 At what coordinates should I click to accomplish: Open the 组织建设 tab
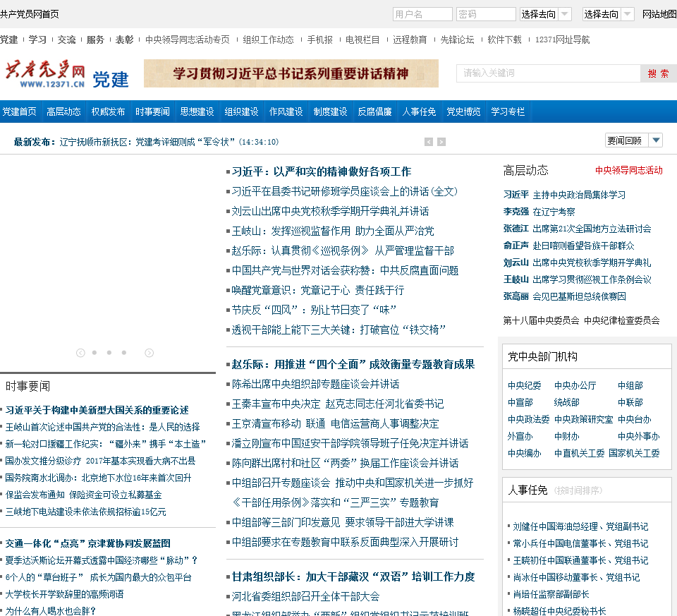point(241,112)
